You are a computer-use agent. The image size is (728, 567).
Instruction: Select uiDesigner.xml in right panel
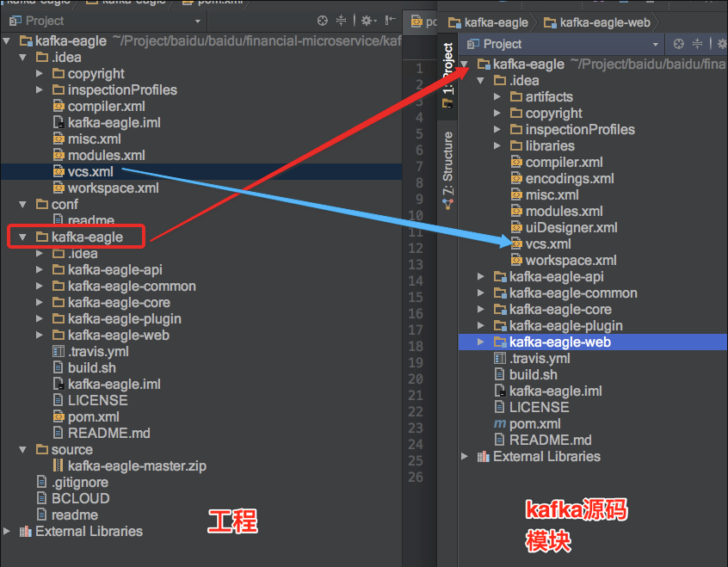pyautogui.click(x=565, y=227)
